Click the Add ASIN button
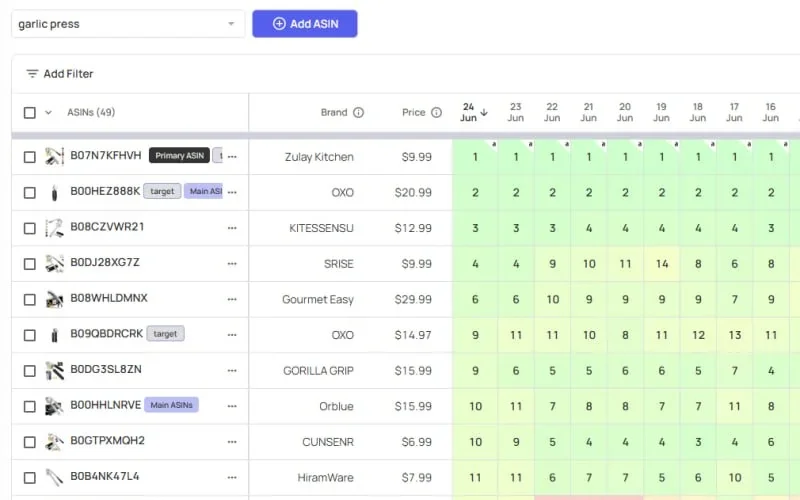Image resolution: width=800 pixels, height=500 pixels. [x=305, y=24]
